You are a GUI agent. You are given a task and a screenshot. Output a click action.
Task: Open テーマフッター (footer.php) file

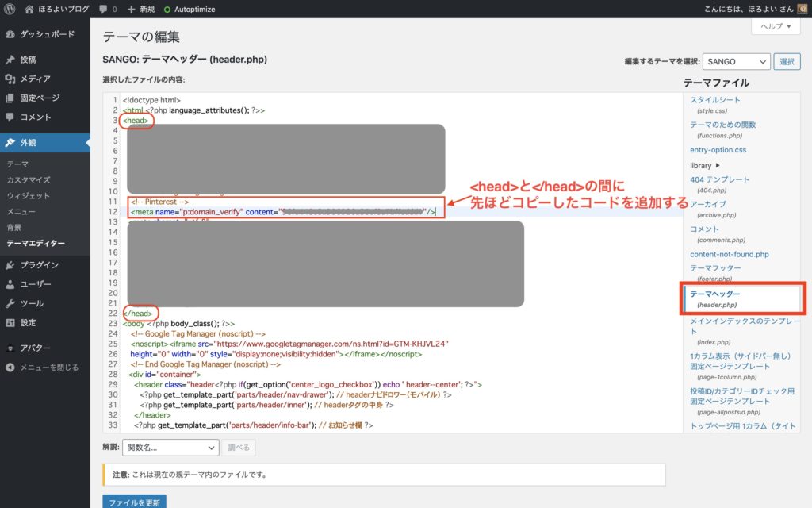(715, 273)
